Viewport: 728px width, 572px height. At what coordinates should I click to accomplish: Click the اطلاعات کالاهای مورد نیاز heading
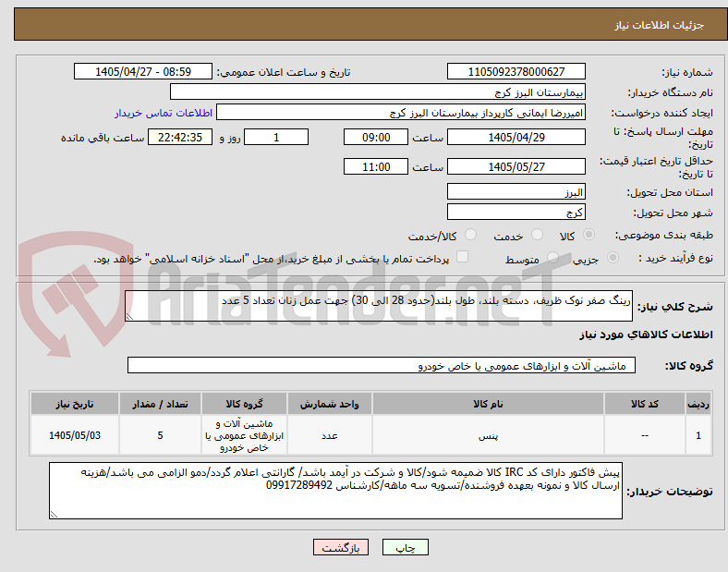646,335
